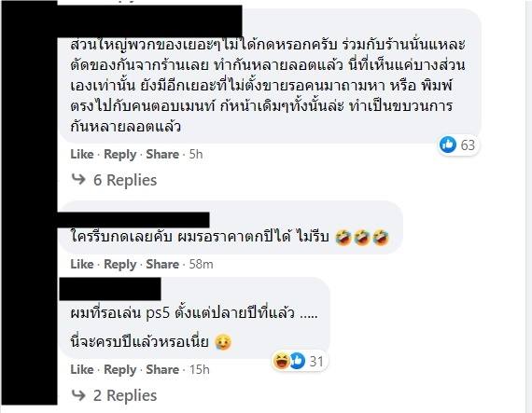Open the 31 reactions count
The height and width of the screenshot is (413, 532).
pyautogui.click(x=316, y=361)
